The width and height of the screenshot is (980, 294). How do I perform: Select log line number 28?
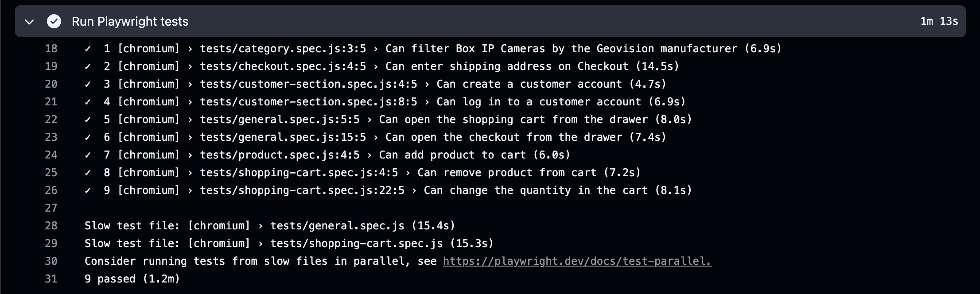point(51,226)
